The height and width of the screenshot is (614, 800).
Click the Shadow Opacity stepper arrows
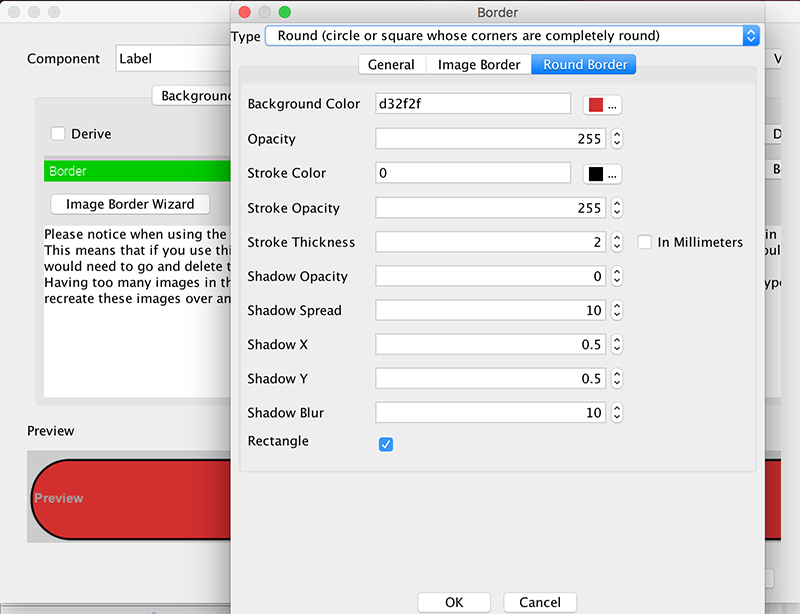click(x=617, y=276)
